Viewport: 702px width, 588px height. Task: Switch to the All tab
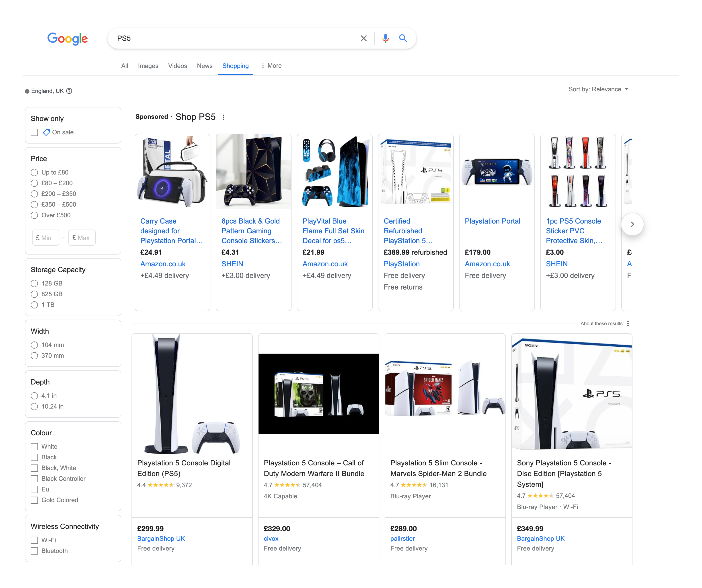pyautogui.click(x=124, y=66)
